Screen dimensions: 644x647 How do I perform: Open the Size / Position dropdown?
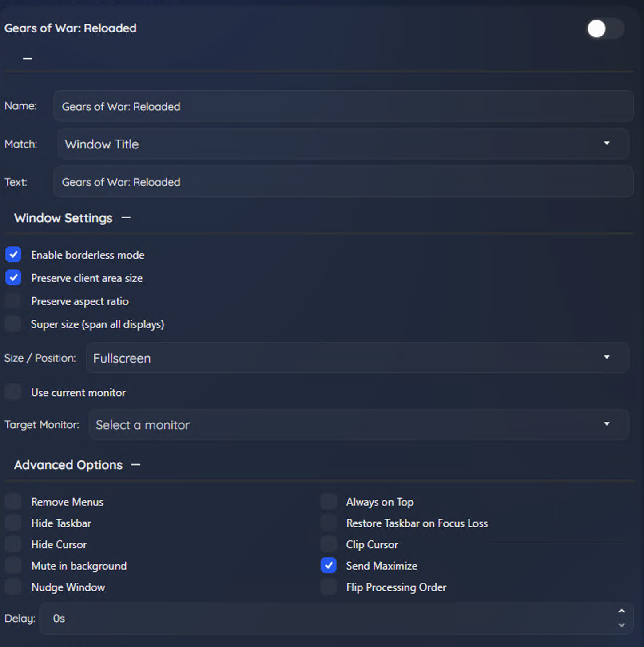[357, 358]
